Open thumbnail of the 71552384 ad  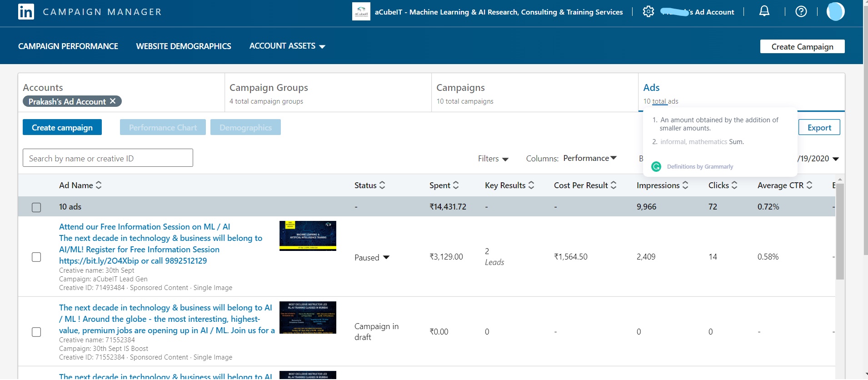[x=308, y=318]
